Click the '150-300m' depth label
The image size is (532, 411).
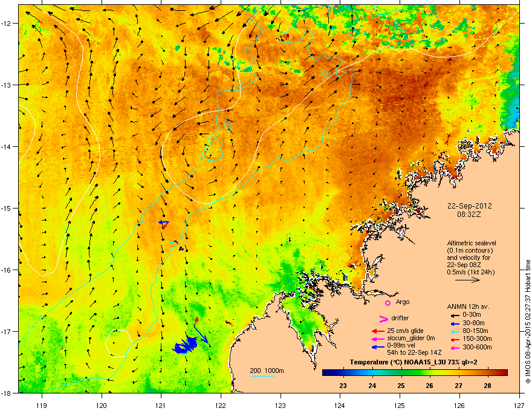click(477, 338)
